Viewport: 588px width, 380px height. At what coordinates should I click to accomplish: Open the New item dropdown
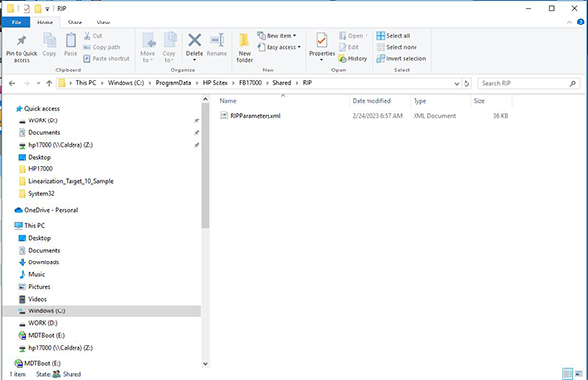(x=276, y=36)
